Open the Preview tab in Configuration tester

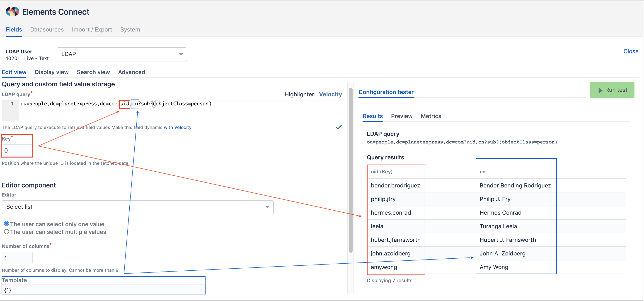tap(402, 116)
